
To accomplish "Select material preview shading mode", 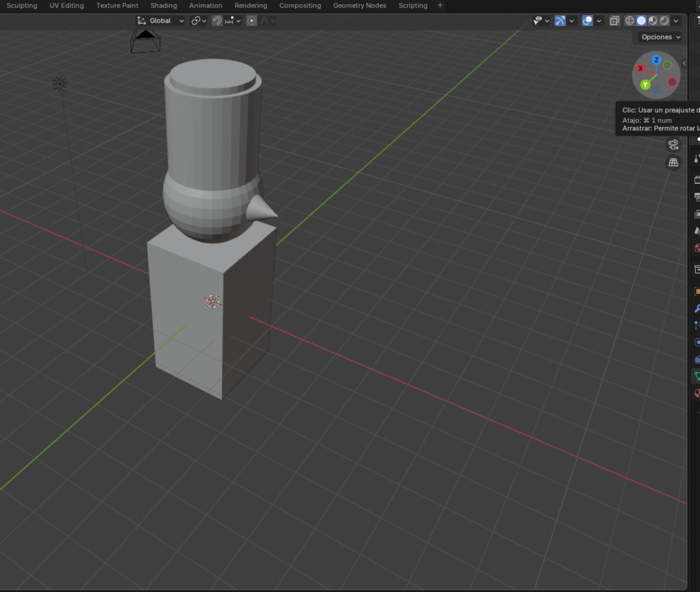I will 653,21.
